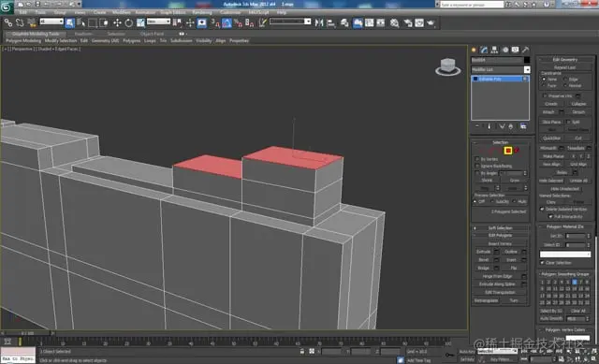Image resolution: width=599 pixels, height=364 pixels.
Task: Click the ViewCube in the viewport
Action: [447, 66]
